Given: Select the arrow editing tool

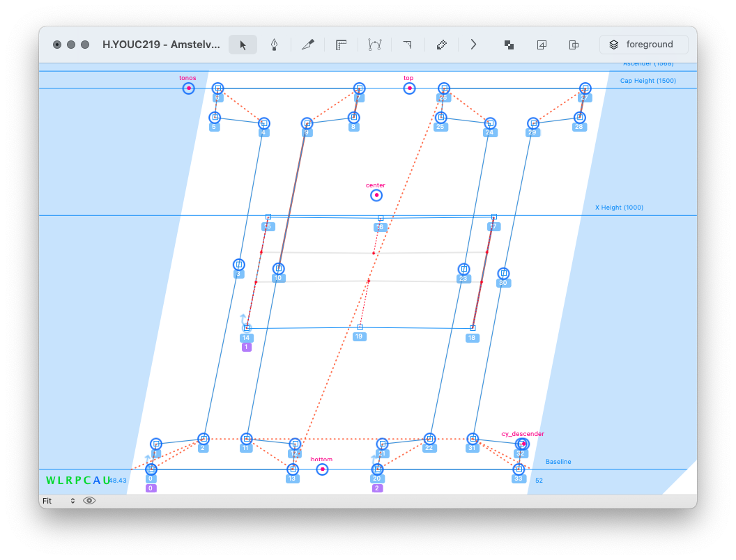Looking at the screenshot, I should [243, 45].
